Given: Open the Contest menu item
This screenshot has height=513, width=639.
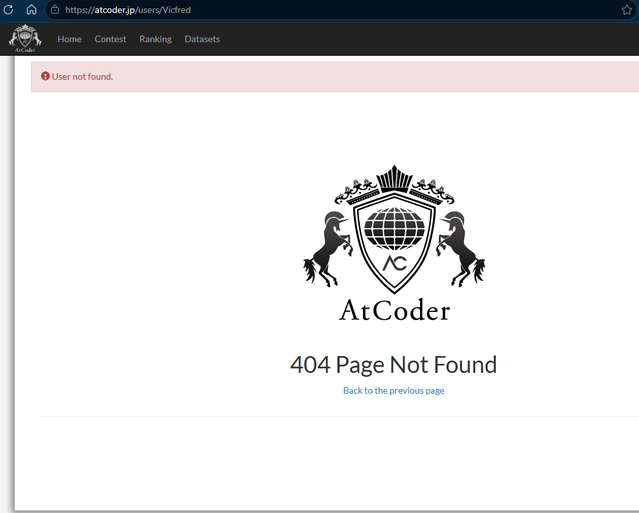Looking at the screenshot, I should 110,39.
